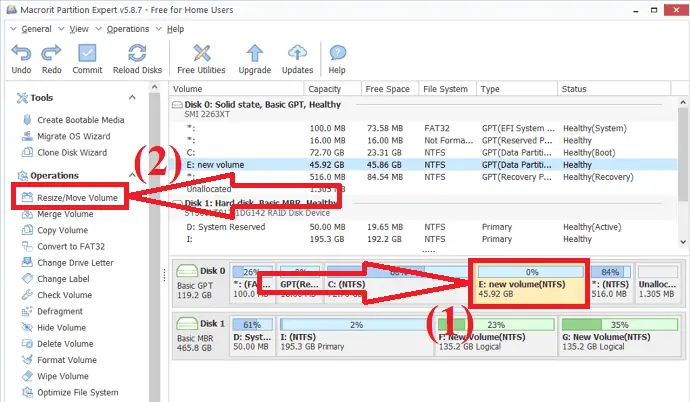Select the E: new volume list row
This screenshot has width=690, height=402.
point(423,165)
